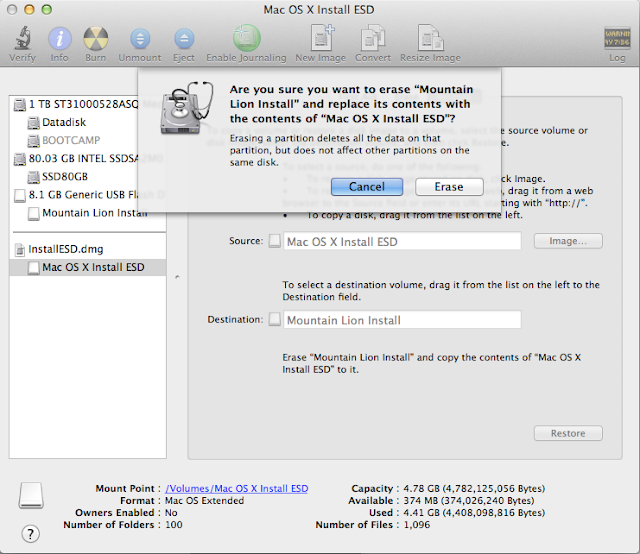Click the Unmount toolbar icon
640x554 pixels.
pyautogui.click(x=140, y=39)
